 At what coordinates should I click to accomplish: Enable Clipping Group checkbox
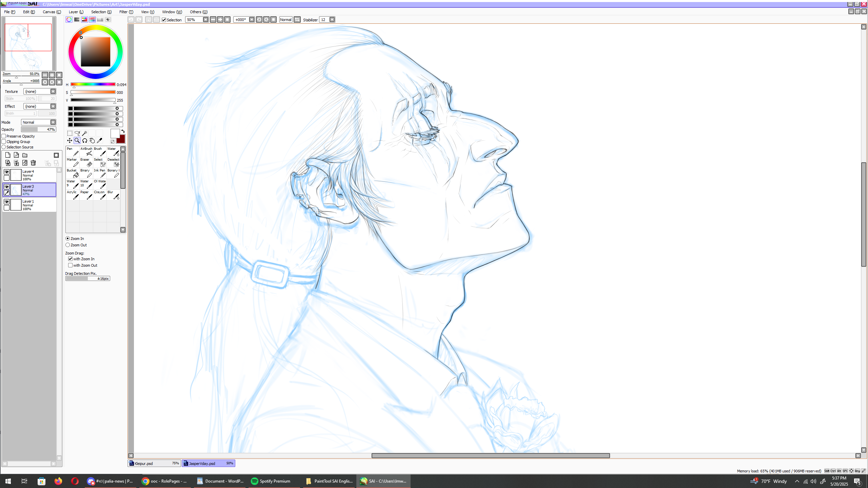tap(4, 142)
